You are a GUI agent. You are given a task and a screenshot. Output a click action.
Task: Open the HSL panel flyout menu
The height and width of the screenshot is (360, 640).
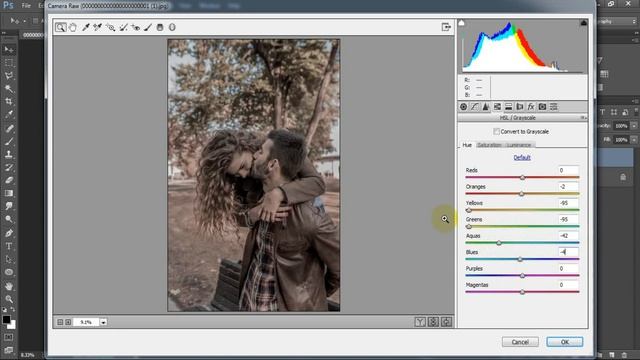pos(584,118)
